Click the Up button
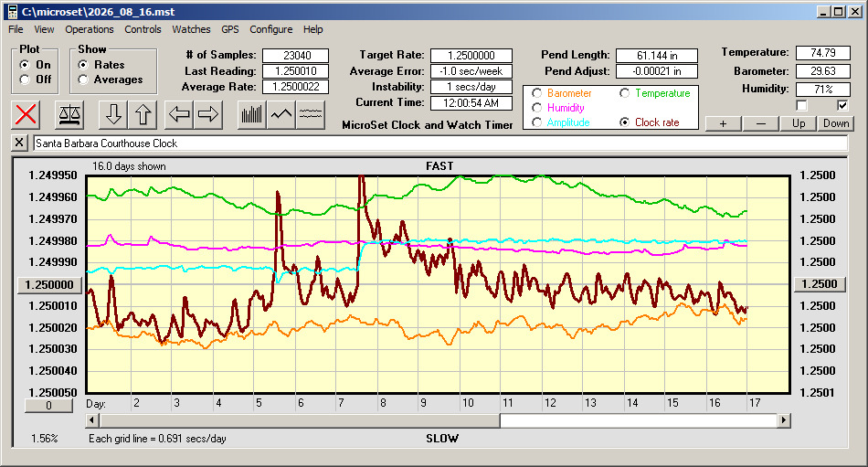The width and height of the screenshot is (868, 467). pos(799,123)
